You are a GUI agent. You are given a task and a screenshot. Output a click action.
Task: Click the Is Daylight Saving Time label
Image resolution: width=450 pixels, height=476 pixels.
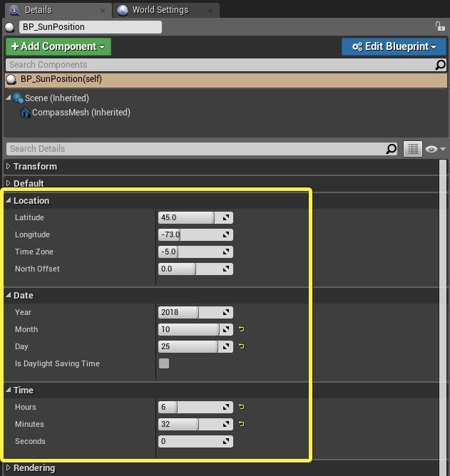tap(57, 363)
